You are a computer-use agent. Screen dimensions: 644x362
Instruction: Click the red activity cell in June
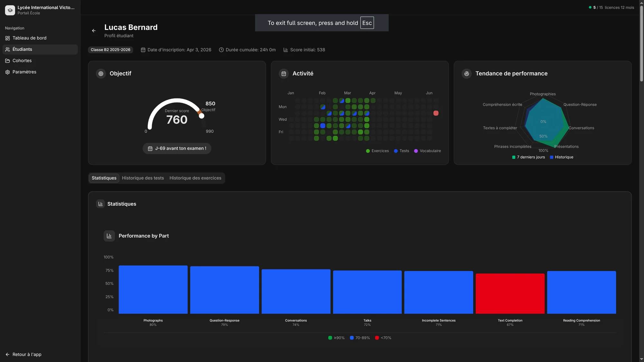(x=436, y=113)
